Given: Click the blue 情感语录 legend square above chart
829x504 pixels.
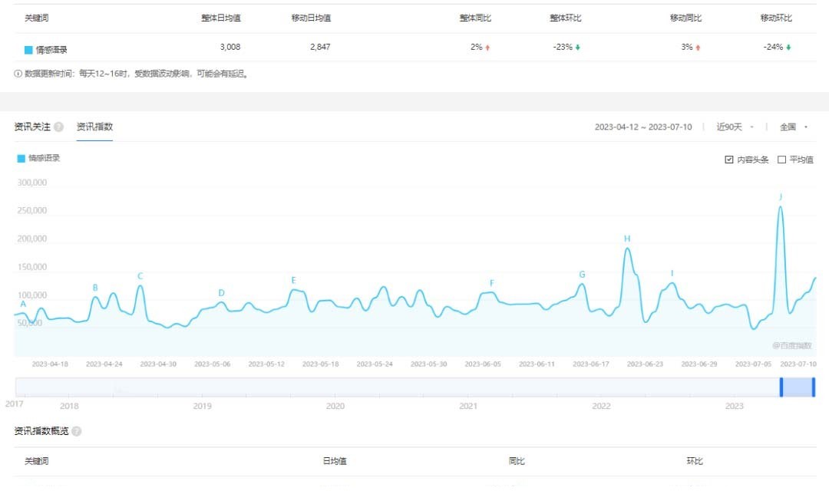Looking at the screenshot, I should 21,158.
